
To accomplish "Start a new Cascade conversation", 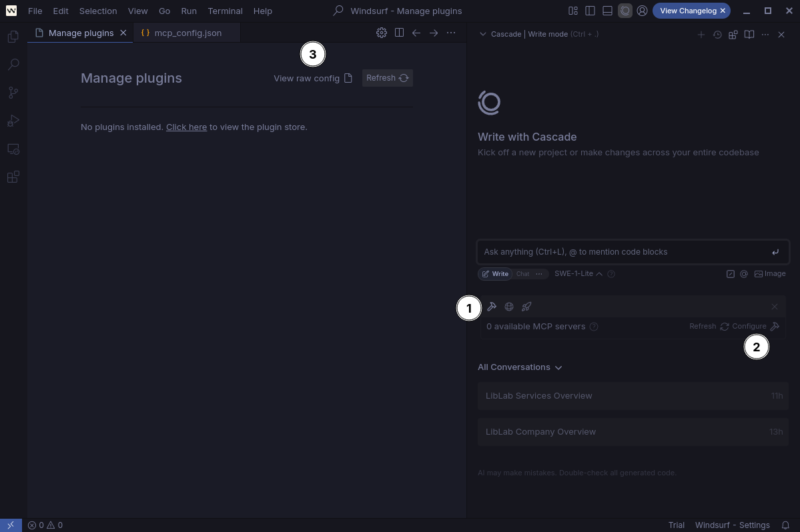I will [701, 35].
